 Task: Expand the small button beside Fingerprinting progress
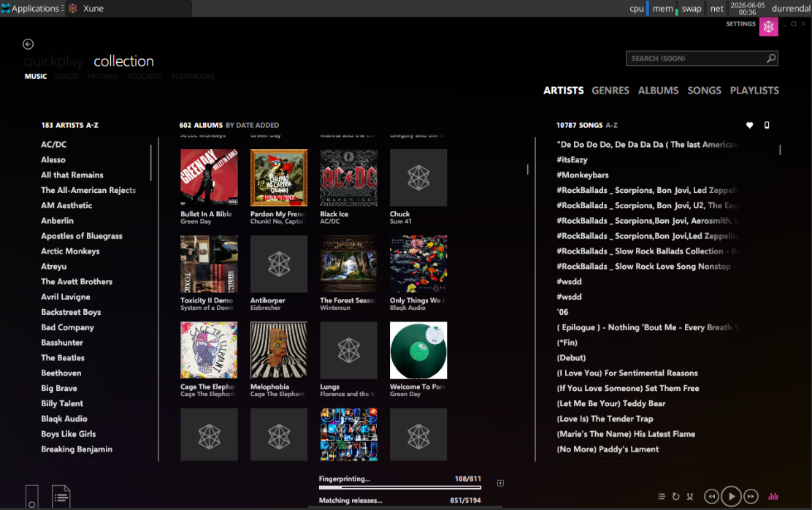[x=500, y=483]
